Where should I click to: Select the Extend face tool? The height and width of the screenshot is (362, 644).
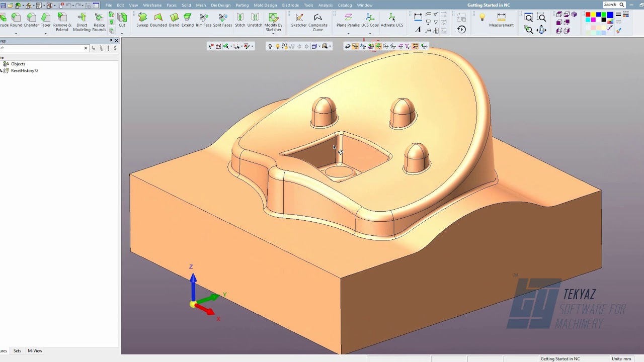[188, 20]
